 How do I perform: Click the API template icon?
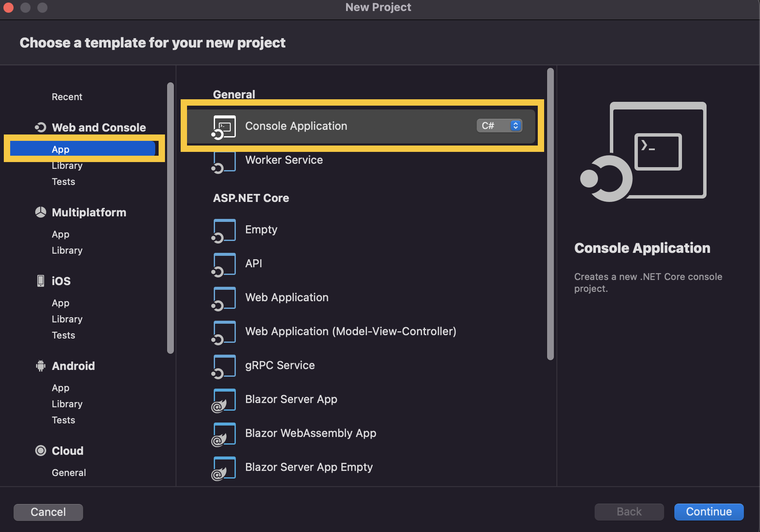[224, 264]
